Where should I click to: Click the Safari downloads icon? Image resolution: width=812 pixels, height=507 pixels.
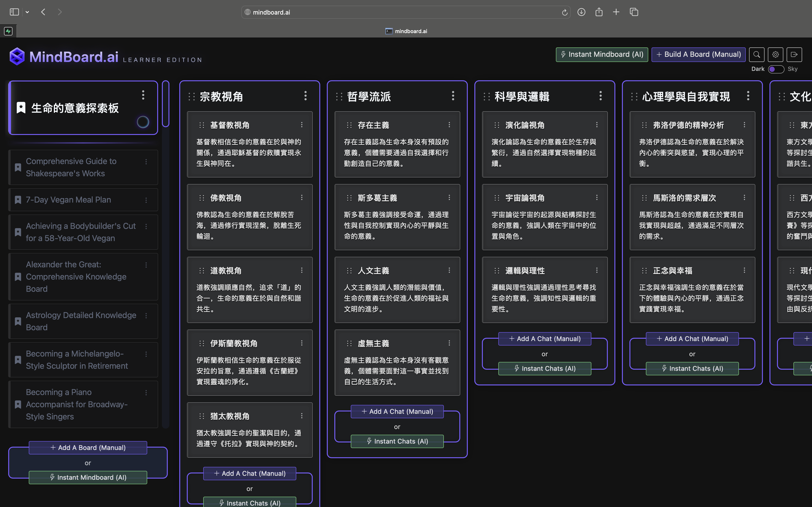(581, 12)
